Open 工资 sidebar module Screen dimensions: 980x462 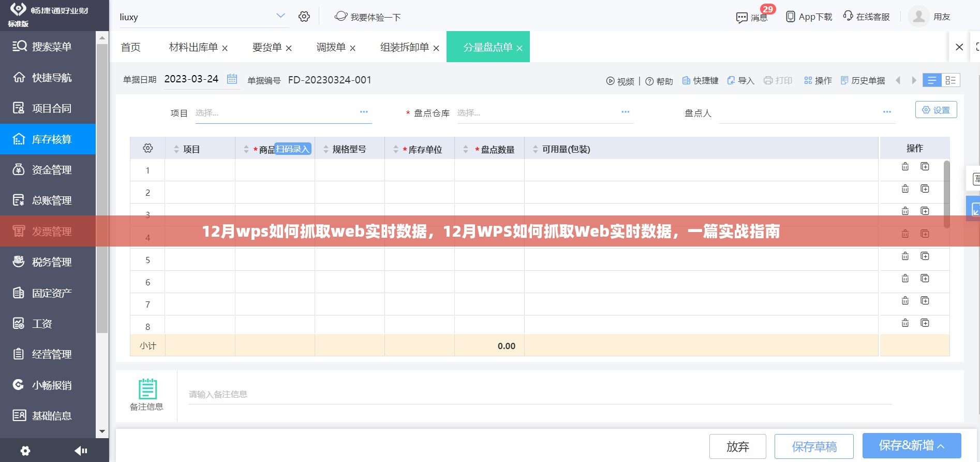(x=48, y=324)
